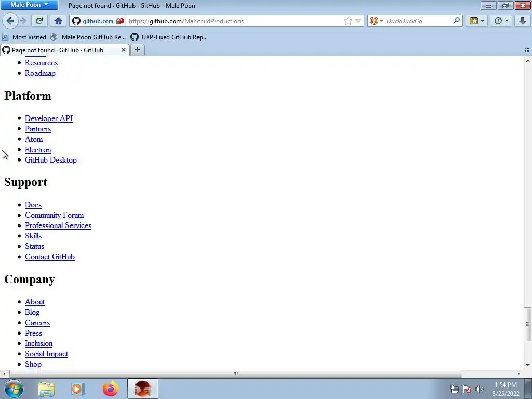Open the Most Visited bookmarks folder
This screenshot has width=532, height=399.
(x=24, y=37)
